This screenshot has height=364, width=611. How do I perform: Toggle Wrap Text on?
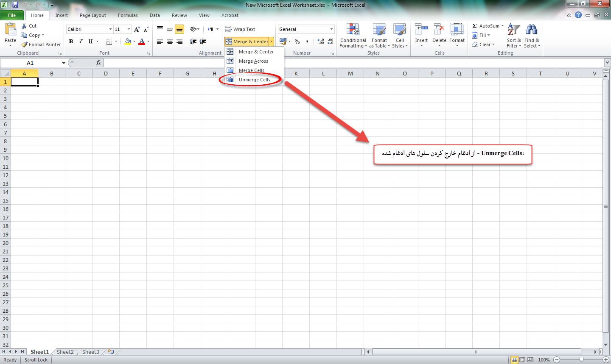[x=240, y=29]
